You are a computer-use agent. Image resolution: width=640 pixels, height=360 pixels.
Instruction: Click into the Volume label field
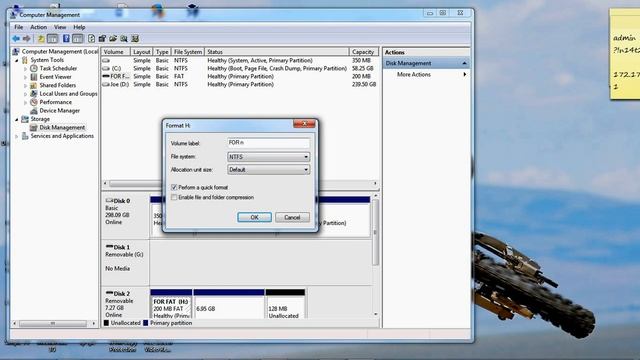tap(268, 143)
